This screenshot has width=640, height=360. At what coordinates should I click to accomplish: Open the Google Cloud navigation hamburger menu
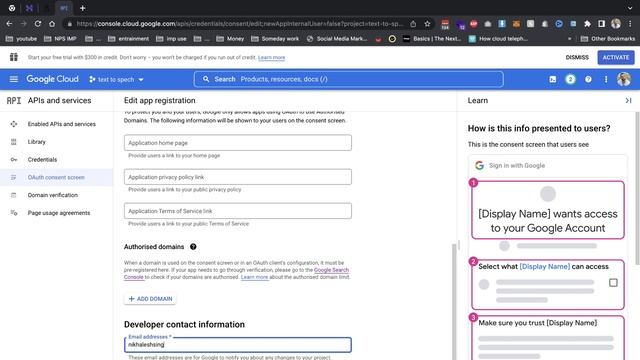tap(13, 79)
